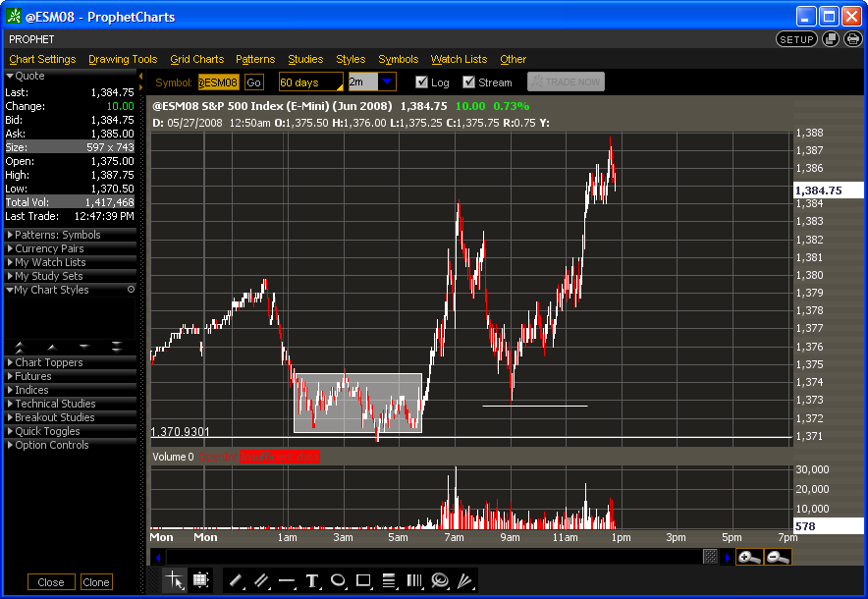Collapse the My Chart Styles section
Image resolution: width=868 pixels, height=599 pixels.
(10, 290)
